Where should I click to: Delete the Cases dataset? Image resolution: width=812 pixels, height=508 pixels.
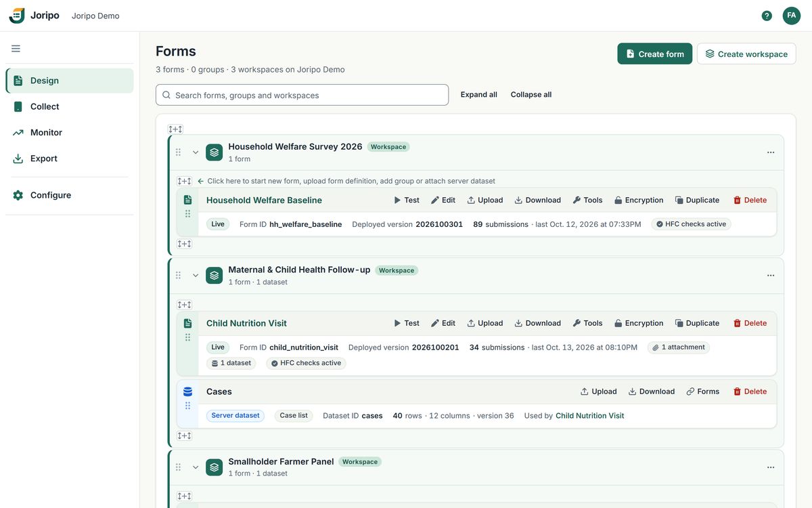[x=750, y=392]
